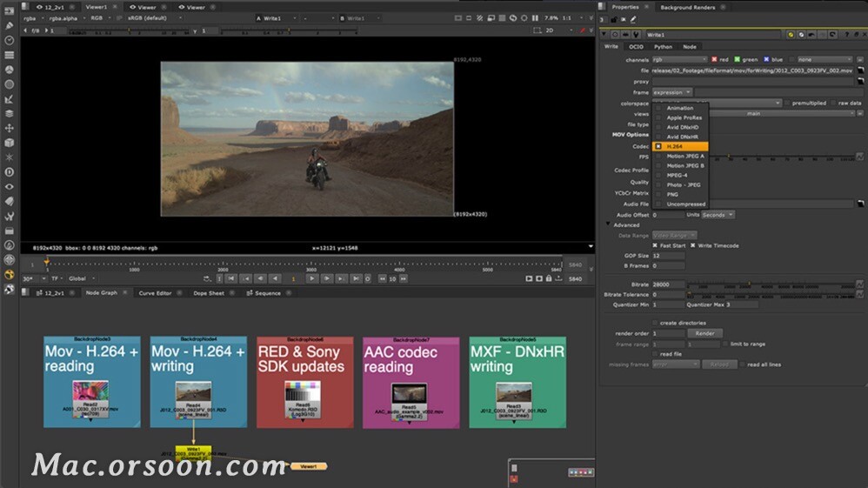Image resolution: width=868 pixels, height=488 pixels.
Task: Play forward in the viewer timeline
Action: (312, 278)
